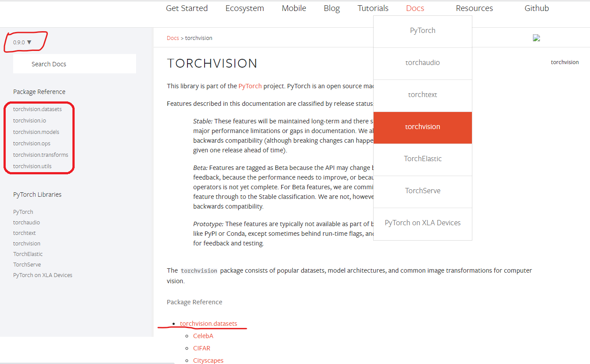Select TorchElastic in the Docs dropdown menu

point(423,159)
